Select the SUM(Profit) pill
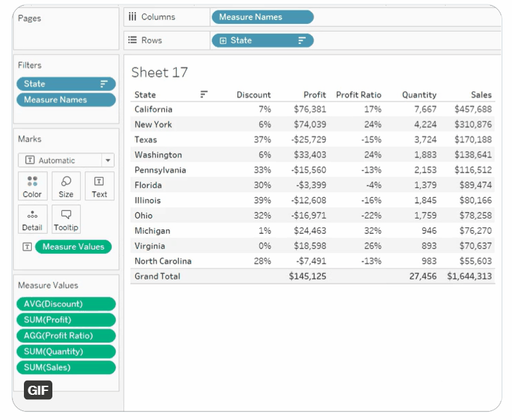Image resolution: width=512 pixels, height=420 pixels. click(66, 320)
